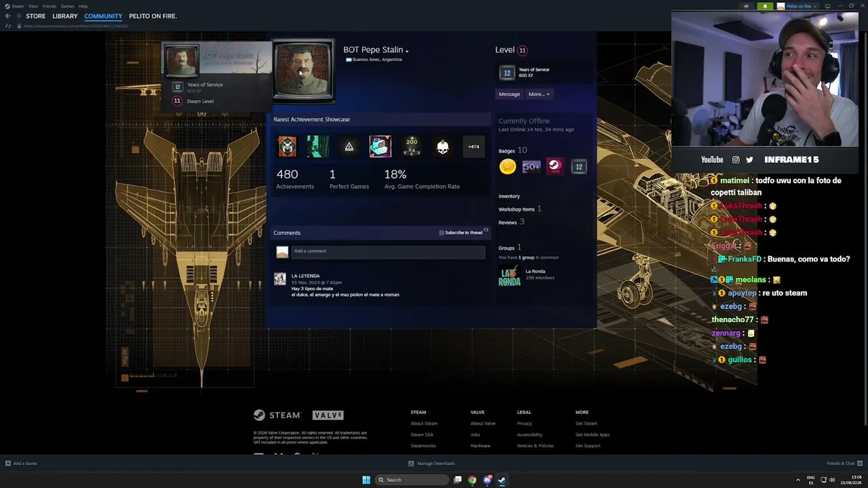
Task: Select the triangle achievement icon
Action: click(349, 146)
